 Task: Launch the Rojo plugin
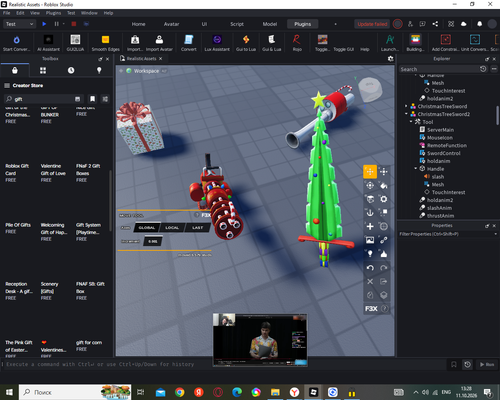tap(297, 43)
